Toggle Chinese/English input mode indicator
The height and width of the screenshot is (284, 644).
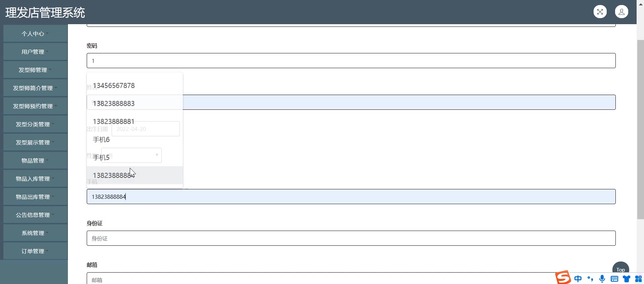click(578, 279)
